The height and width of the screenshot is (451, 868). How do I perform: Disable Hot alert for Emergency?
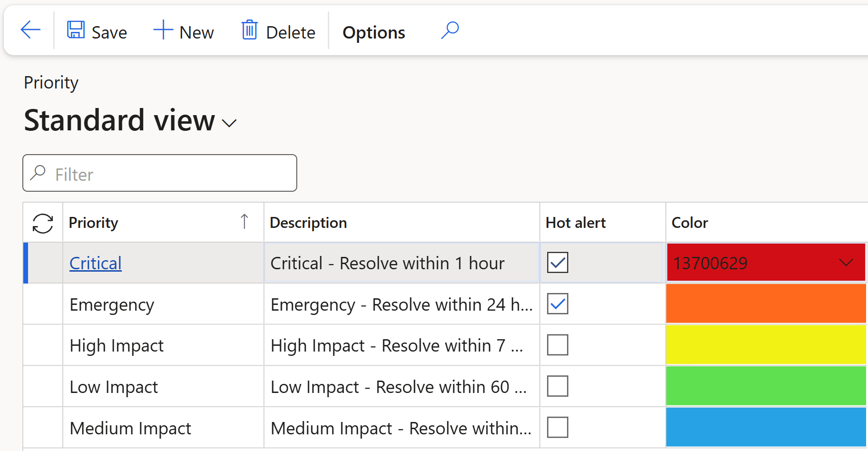[557, 303]
